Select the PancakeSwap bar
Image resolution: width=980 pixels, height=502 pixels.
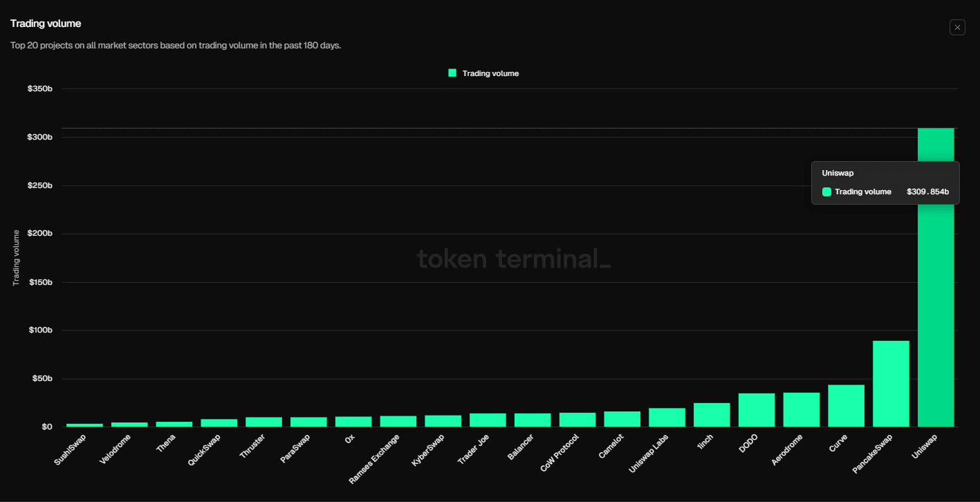pos(891,382)
